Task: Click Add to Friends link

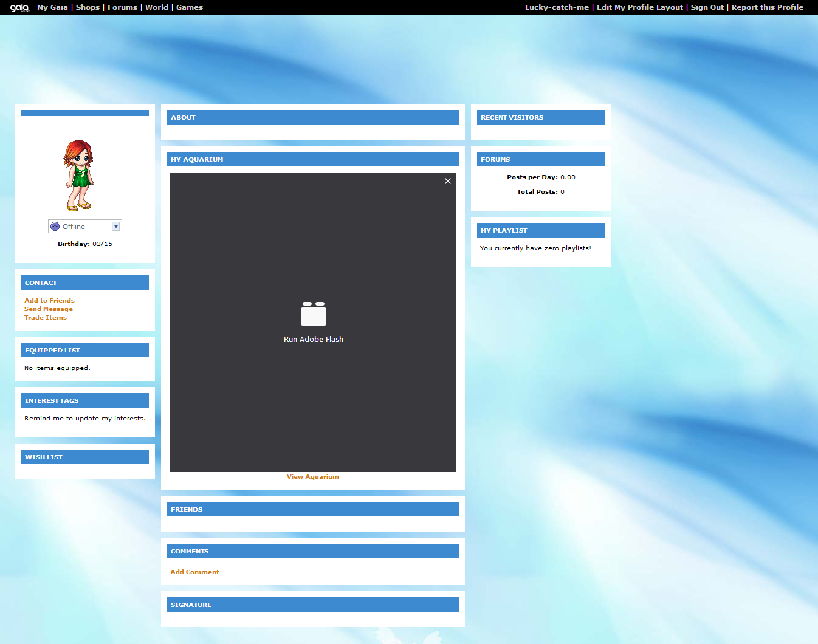Action: tap(49, 300)
